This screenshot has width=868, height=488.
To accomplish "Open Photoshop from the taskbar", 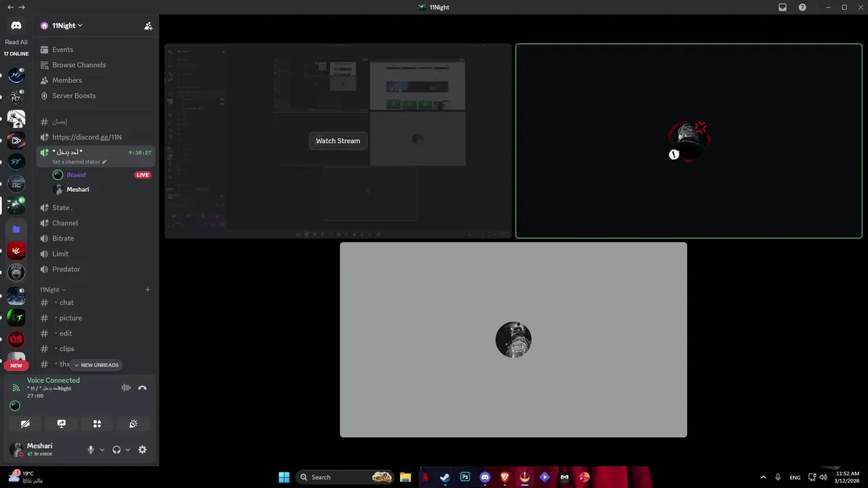I will point(465,477).
